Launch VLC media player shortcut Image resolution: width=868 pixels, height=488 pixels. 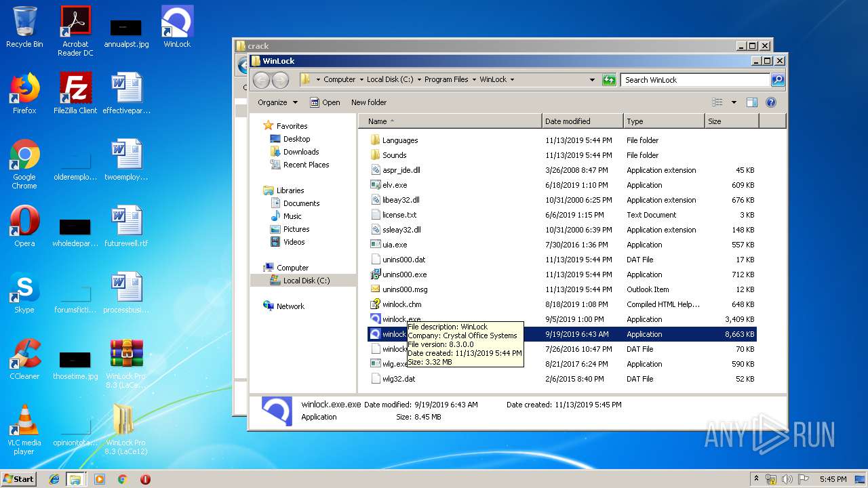tap(24, 430)
